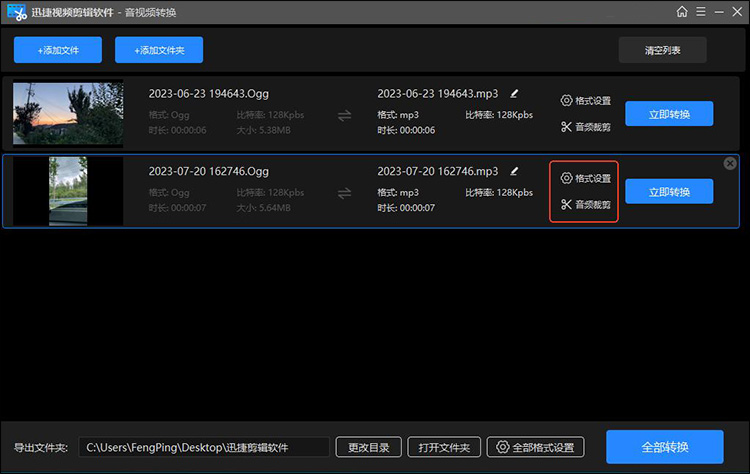Edit output name 2023-06-23 194643.mp3 pencil icon

tap(514, 94)
